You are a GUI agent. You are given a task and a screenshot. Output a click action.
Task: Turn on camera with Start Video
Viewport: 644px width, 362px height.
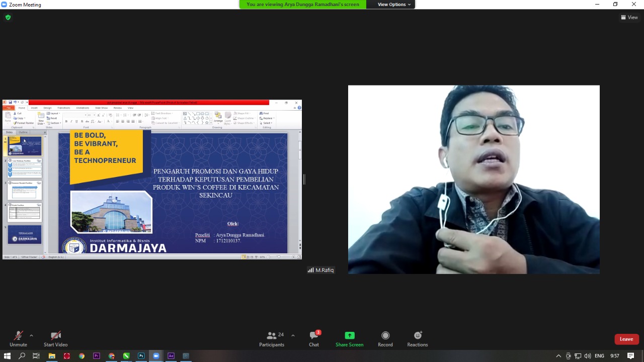(x=55, y=339)
